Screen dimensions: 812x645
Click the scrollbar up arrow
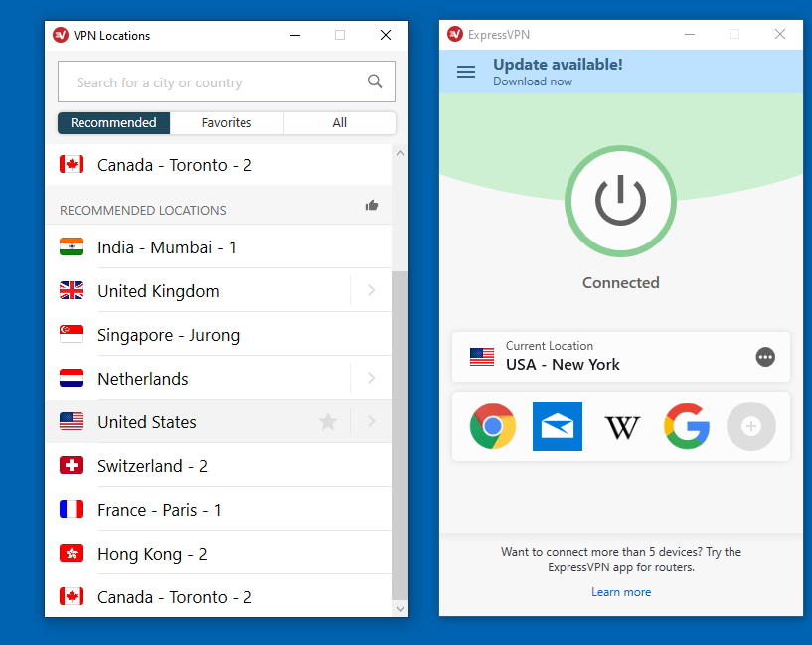click(400, 153)
